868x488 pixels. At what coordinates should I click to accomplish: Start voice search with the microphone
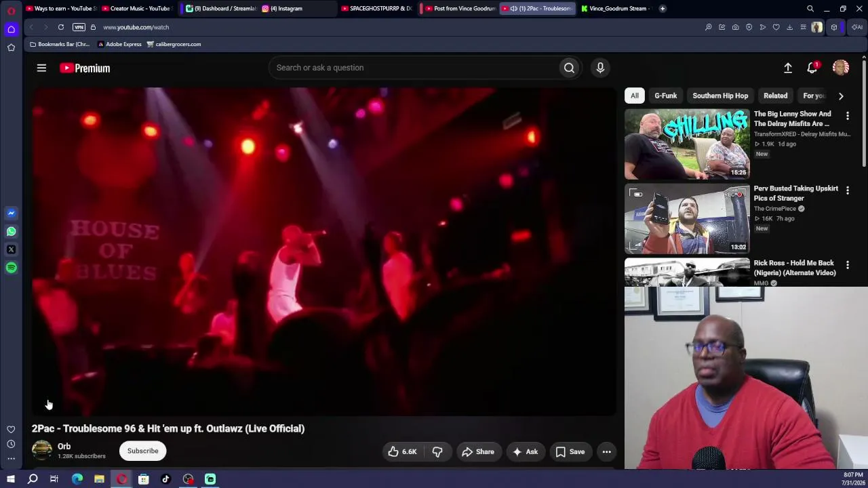coord(600,68)
